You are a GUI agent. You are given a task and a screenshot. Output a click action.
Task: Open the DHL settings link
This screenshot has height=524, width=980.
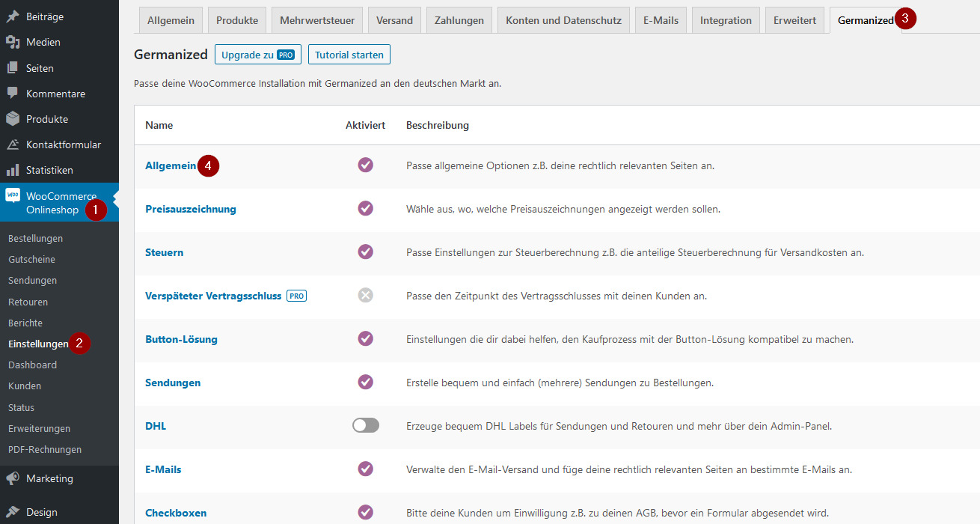coord(156,426)
